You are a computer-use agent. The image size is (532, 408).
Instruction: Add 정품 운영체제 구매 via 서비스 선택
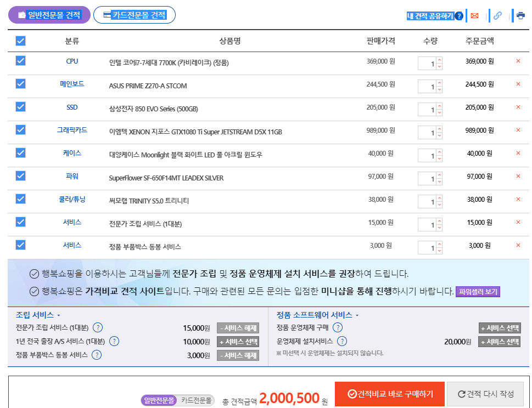point(500,328)
